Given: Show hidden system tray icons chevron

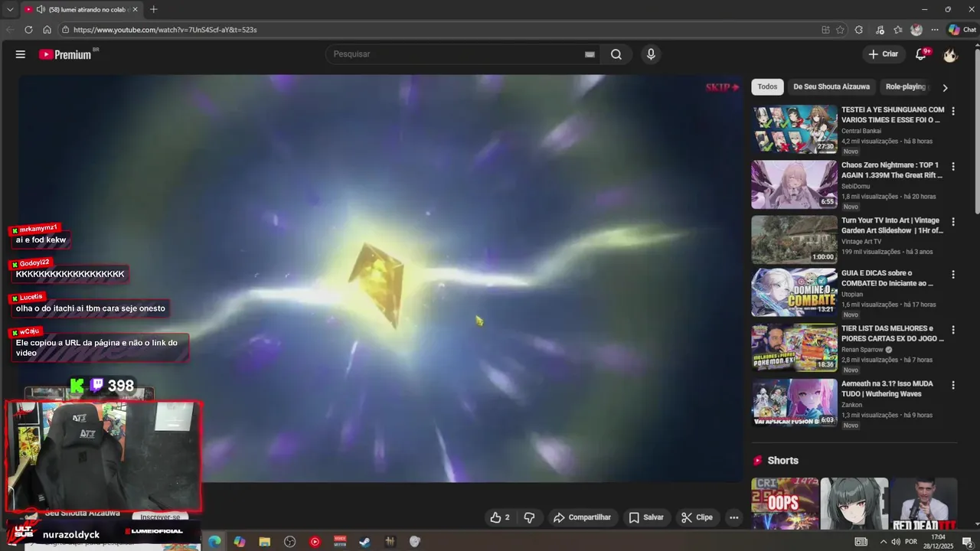Looking at the screenshot, I should [x=883, y=542].
